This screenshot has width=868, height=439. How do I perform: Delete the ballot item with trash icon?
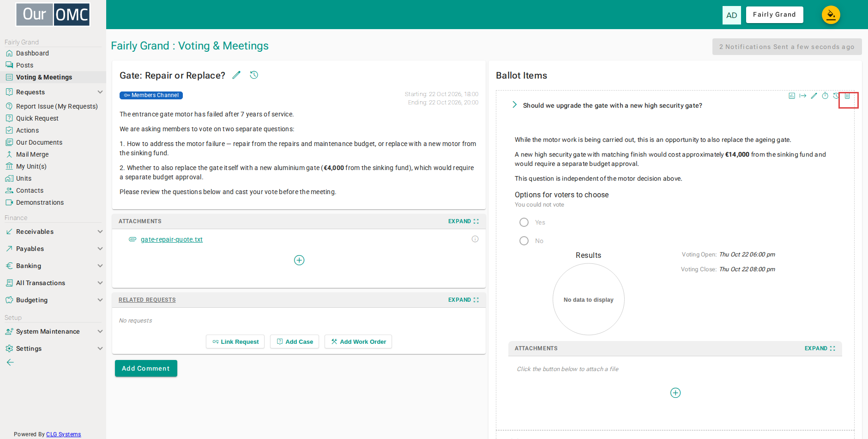point(847,96)
